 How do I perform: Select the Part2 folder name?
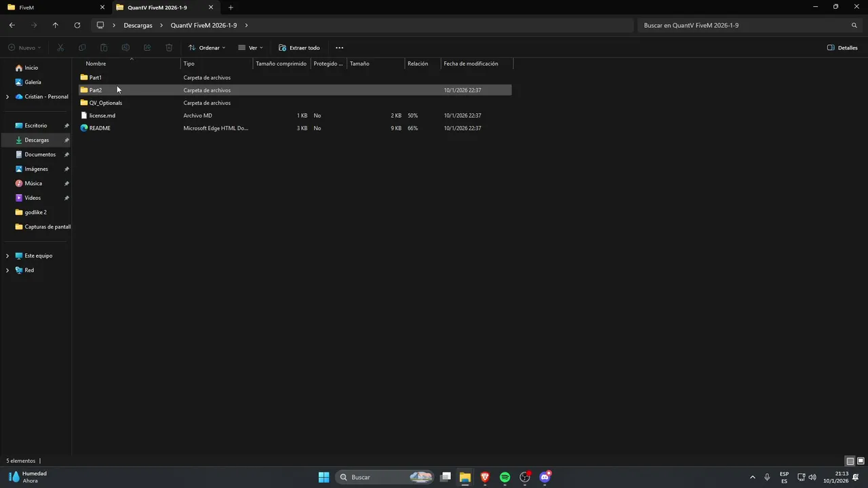[x=96, y=90]
